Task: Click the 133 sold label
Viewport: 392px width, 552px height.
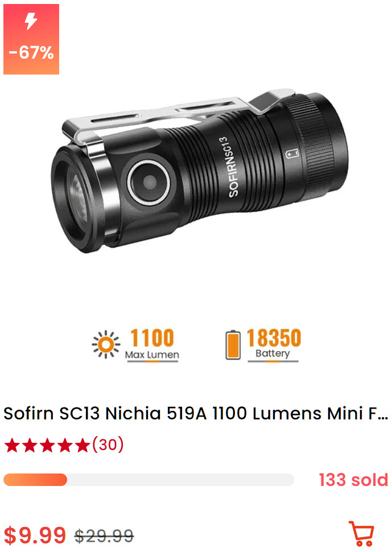Action: click(x=353, y=480)
